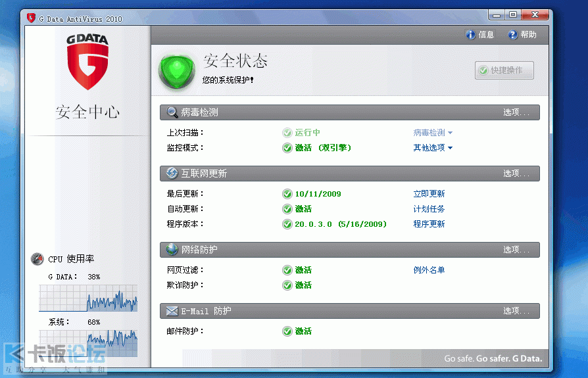Image resolution: width=588 pixels, height=378 pixels.
Task: Maximize the G Data AntiVirus window
Action: click(513, 15)
